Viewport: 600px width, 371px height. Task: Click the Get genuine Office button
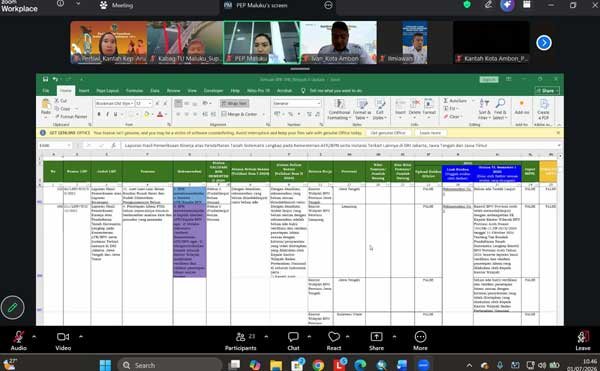pyautogui.click(x=388, y=133)
